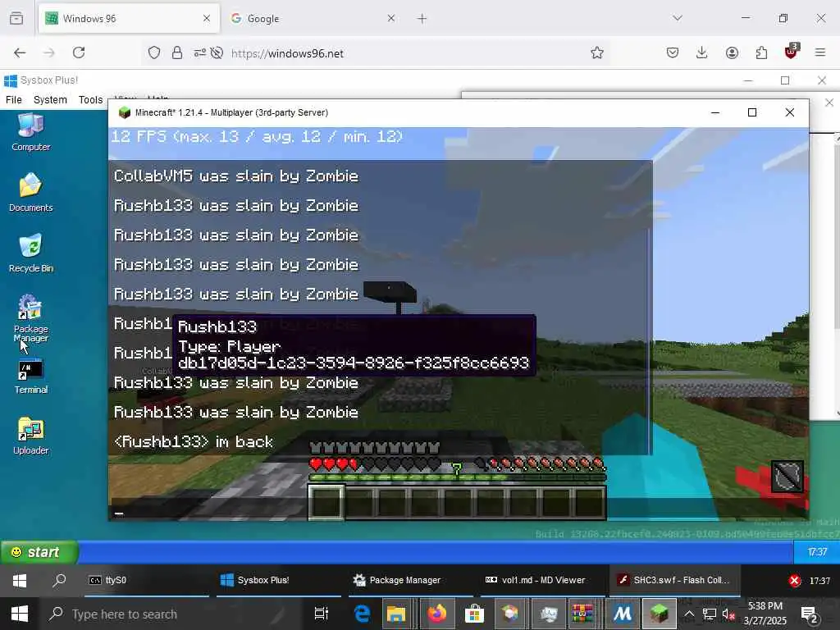Click the network tray icon
The width and height of the screenshot is (840, 630).
710,614
